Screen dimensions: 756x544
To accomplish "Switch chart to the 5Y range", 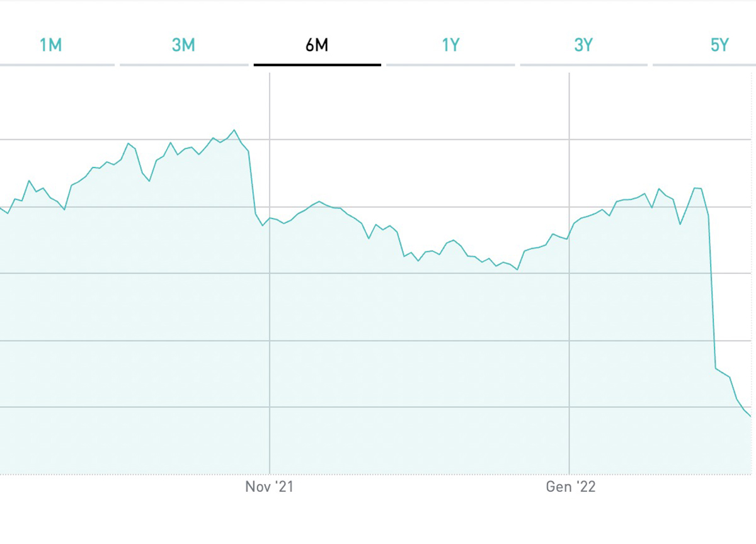I will [719, 45].
